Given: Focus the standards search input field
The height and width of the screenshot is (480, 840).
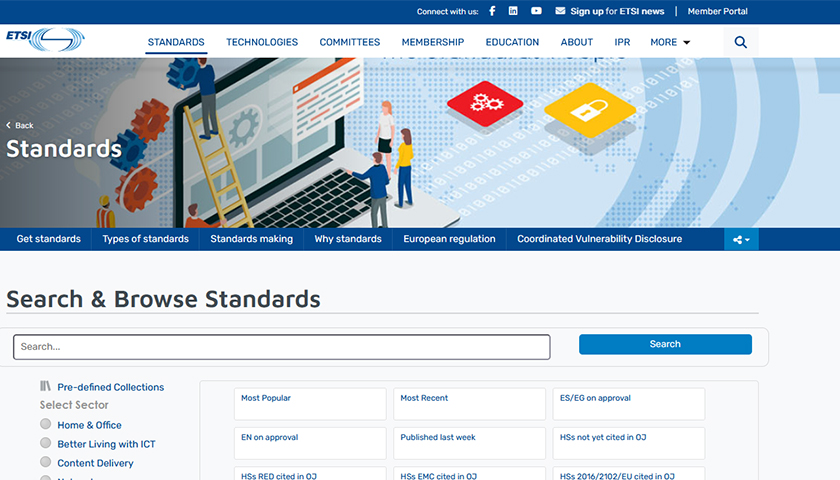Looking at the screenshot, I should [281, 347].
